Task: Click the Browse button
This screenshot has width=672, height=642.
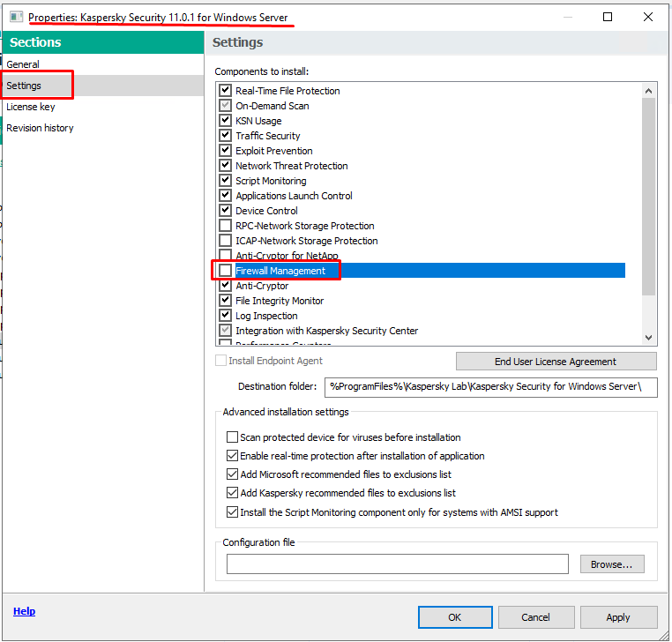Action: tap(611, 564)
